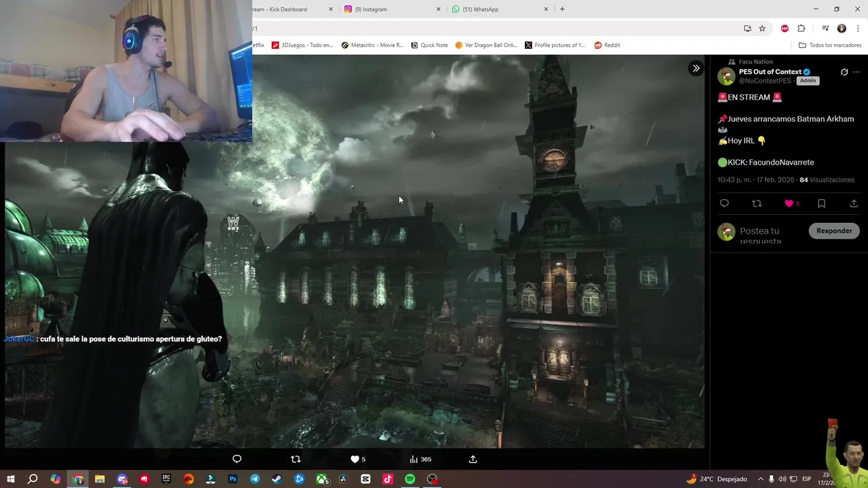Screen dimensions: 868x488
Task: Open Spotify from the taskbar
Action: click(410, 479)
